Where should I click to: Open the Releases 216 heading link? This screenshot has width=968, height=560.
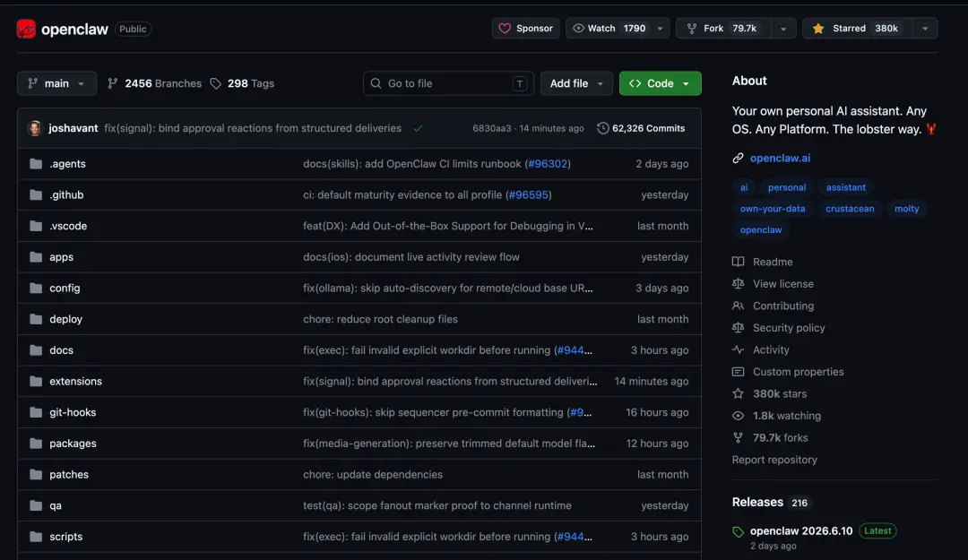pyautogui.click(x=771, y=502)
